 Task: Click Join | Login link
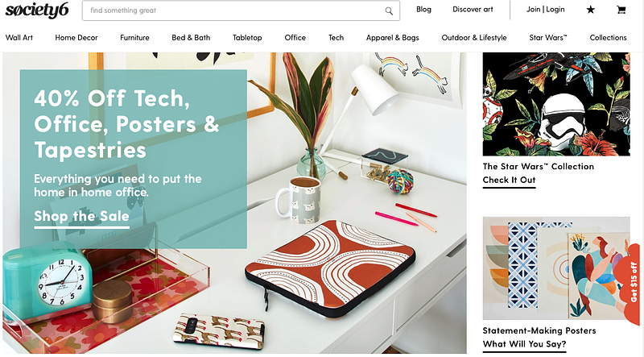[546, 10]
